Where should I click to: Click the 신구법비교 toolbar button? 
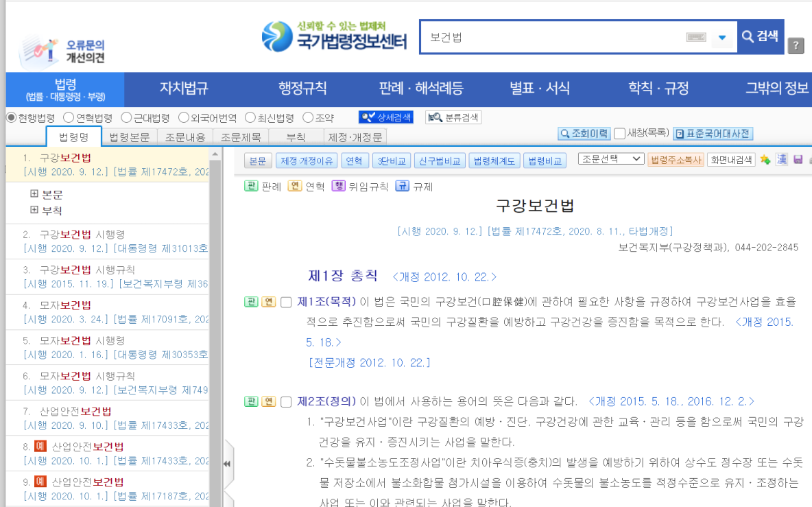[440, 161]
